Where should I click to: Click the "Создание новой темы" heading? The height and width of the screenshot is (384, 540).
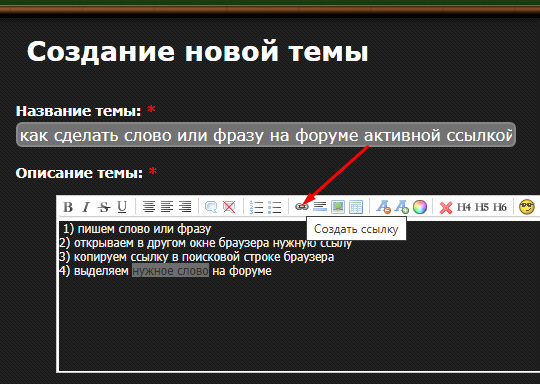pyautogui.click(x=198, y=52)
